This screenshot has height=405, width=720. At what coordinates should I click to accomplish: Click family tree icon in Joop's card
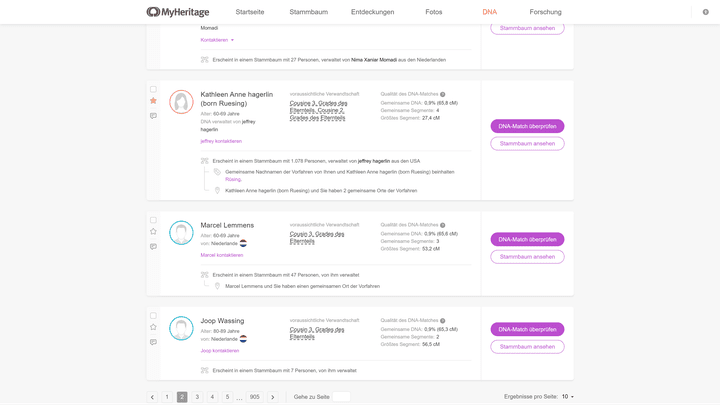click(205, 370)
